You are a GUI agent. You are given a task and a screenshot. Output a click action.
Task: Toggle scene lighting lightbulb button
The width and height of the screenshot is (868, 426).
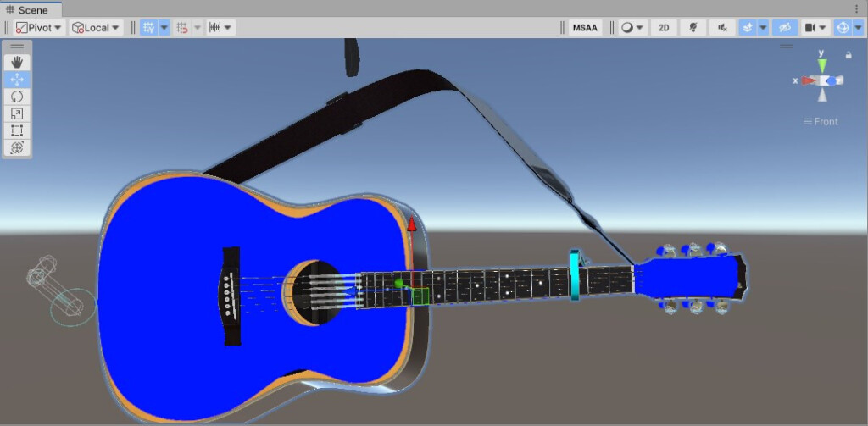[693, 28]
